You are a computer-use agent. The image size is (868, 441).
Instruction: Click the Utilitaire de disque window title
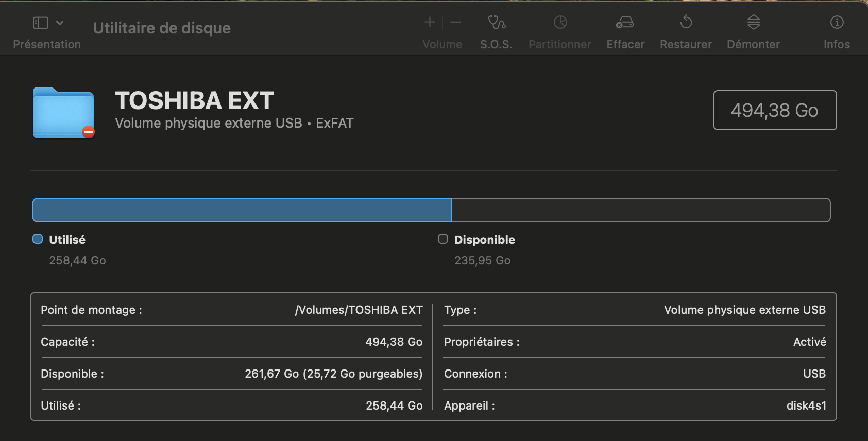[x=162, y=28]
